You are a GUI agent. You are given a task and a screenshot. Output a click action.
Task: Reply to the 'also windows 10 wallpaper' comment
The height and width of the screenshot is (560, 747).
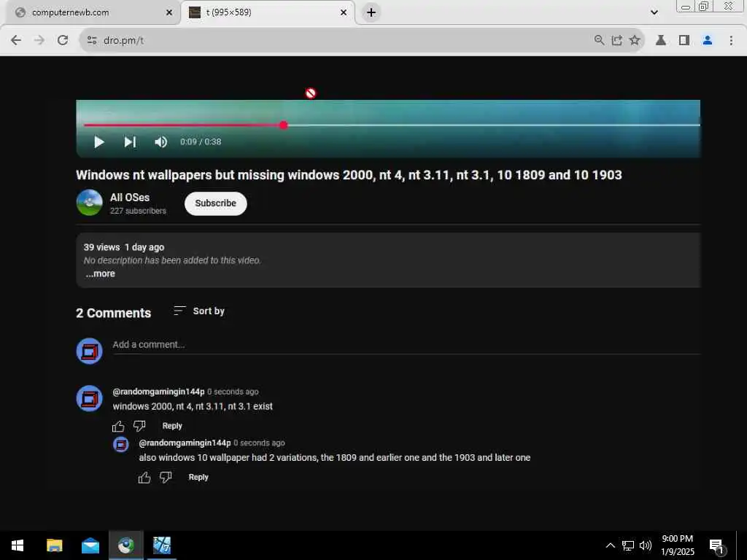pos(198,477)
